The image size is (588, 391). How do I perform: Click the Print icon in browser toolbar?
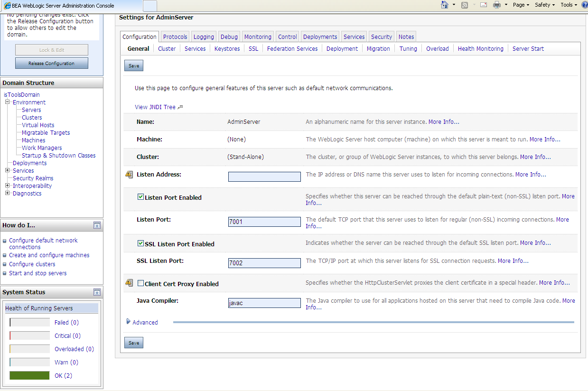coord(497,5)
